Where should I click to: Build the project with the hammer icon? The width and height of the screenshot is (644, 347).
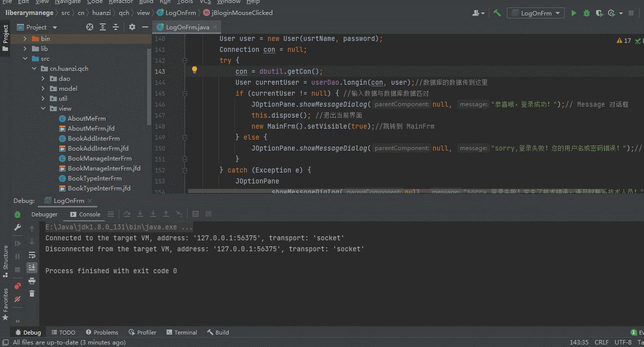pyautogui.click(x=497, y=13)
